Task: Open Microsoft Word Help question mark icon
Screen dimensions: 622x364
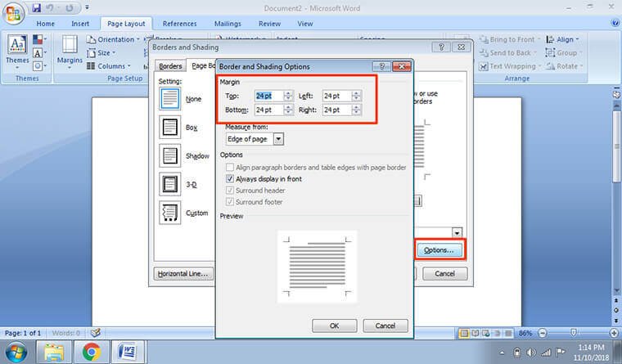Action: coord(615,23)
